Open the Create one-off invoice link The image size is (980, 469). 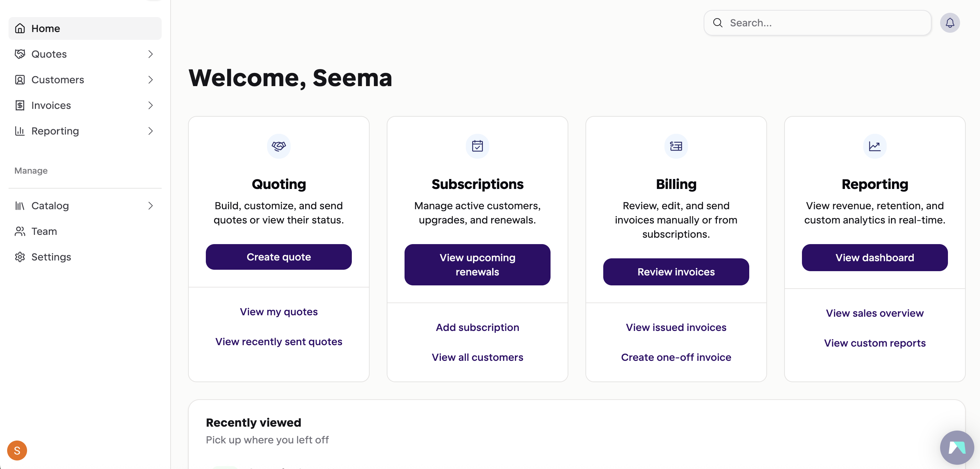coord(676,357)
